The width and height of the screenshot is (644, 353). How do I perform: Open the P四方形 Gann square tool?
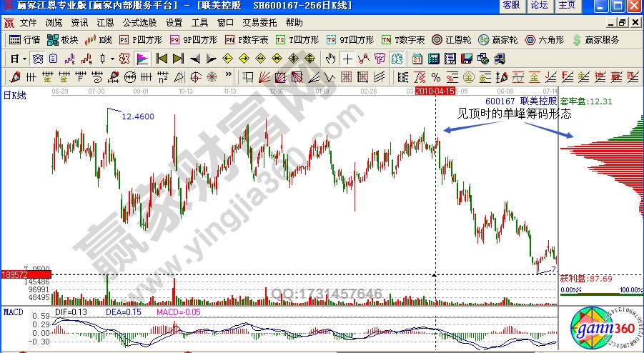tap(141, 40)
